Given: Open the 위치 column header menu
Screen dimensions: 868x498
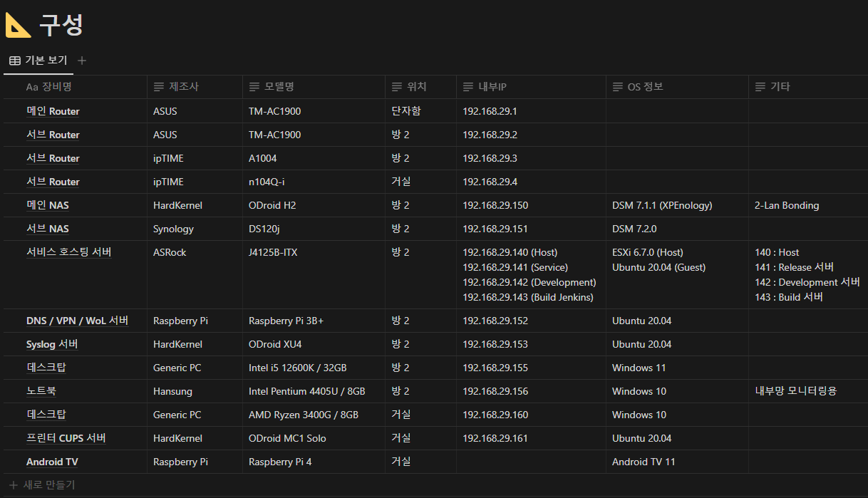Looking at the screenshot, I should (420, 87).
